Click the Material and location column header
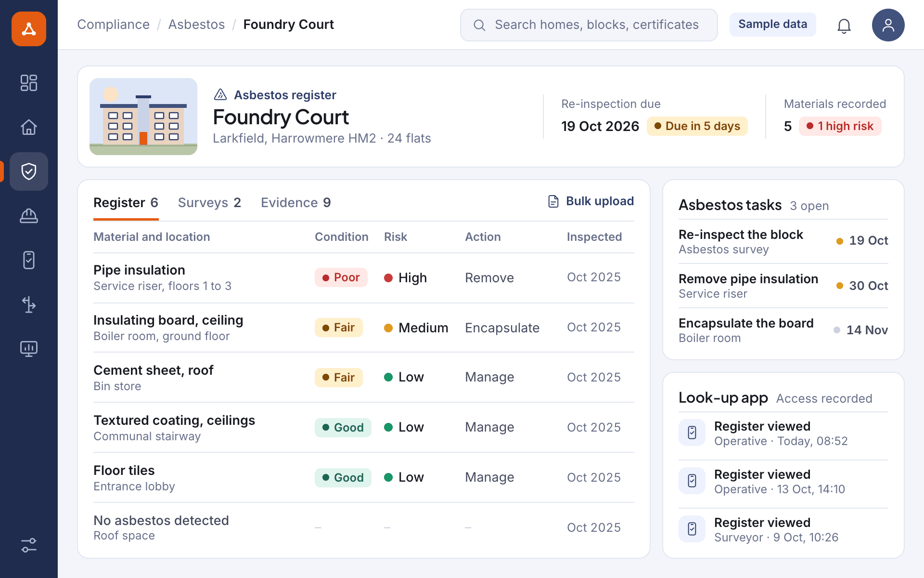The height and width of the screenshot is (578, 924). click(x=152, y=237)
